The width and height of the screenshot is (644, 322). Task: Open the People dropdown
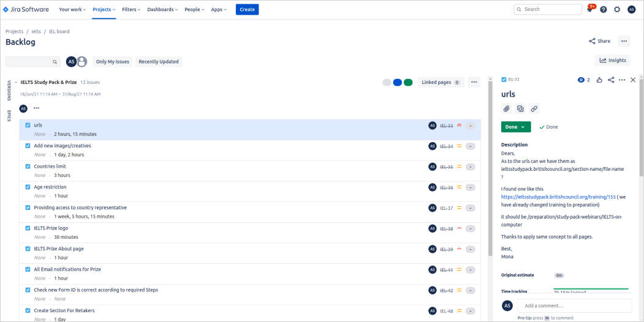point(194,9)
